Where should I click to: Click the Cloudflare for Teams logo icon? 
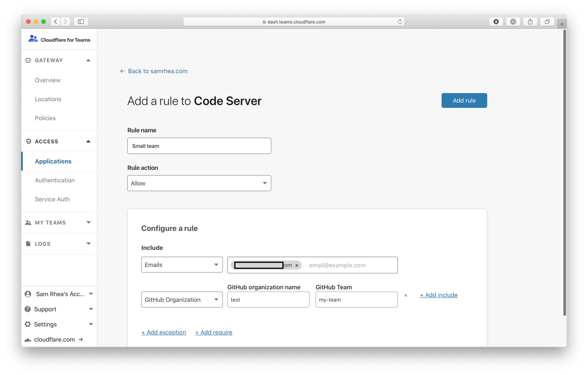coord(33,39)
